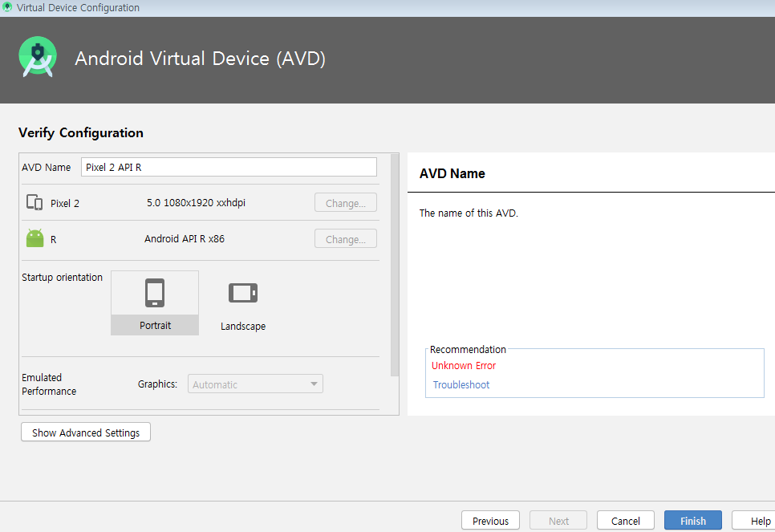
Task: Select Portrait startup orientation
Action: 155,303
